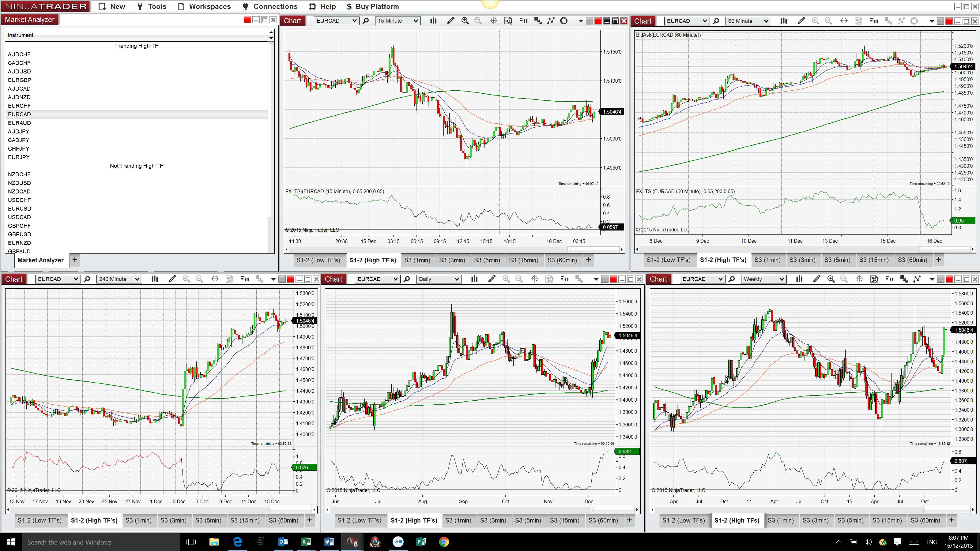Image resolution: width=980 pixels, height=551 pixels.
Task: Add new tab next to Market Analyzer tab
Action: point(75,260)
